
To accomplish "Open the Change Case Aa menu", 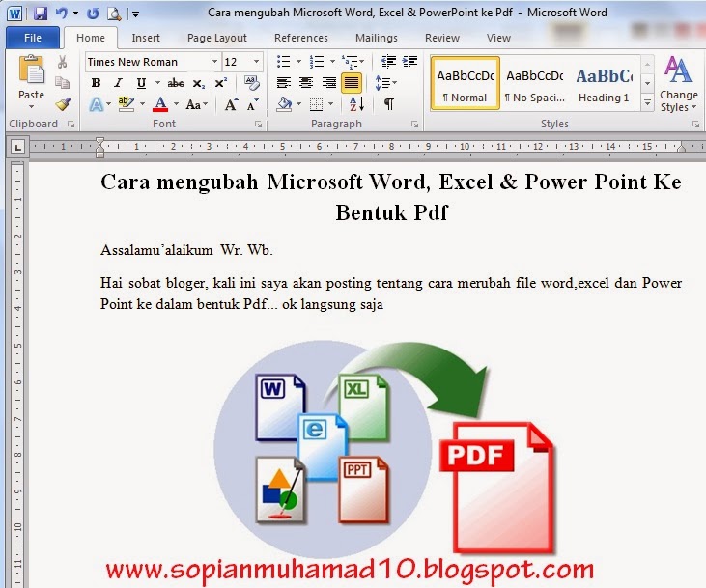I will (196, 105).
